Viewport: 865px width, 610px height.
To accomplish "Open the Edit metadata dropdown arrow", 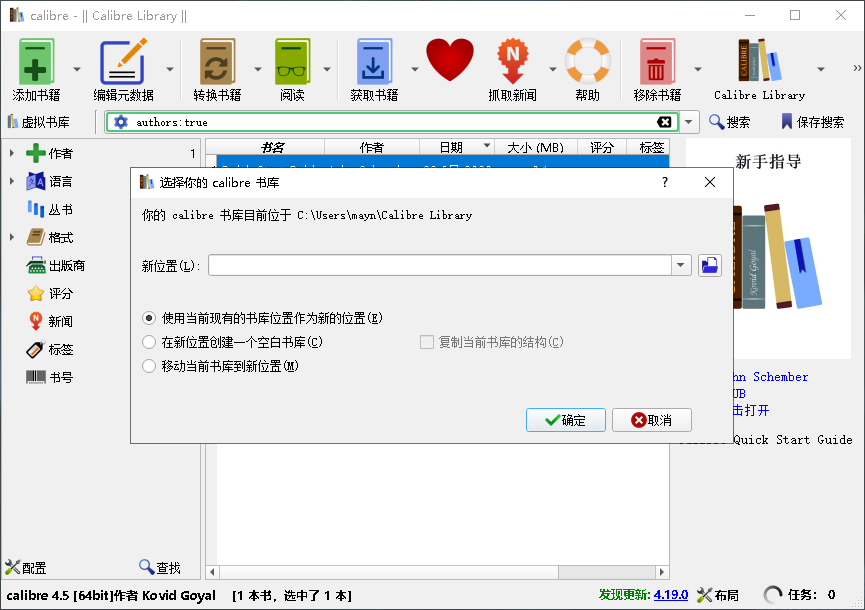I will coord(170,69).
